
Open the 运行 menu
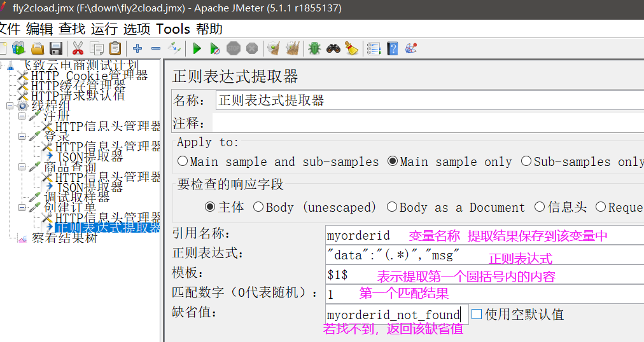point(104,29)
